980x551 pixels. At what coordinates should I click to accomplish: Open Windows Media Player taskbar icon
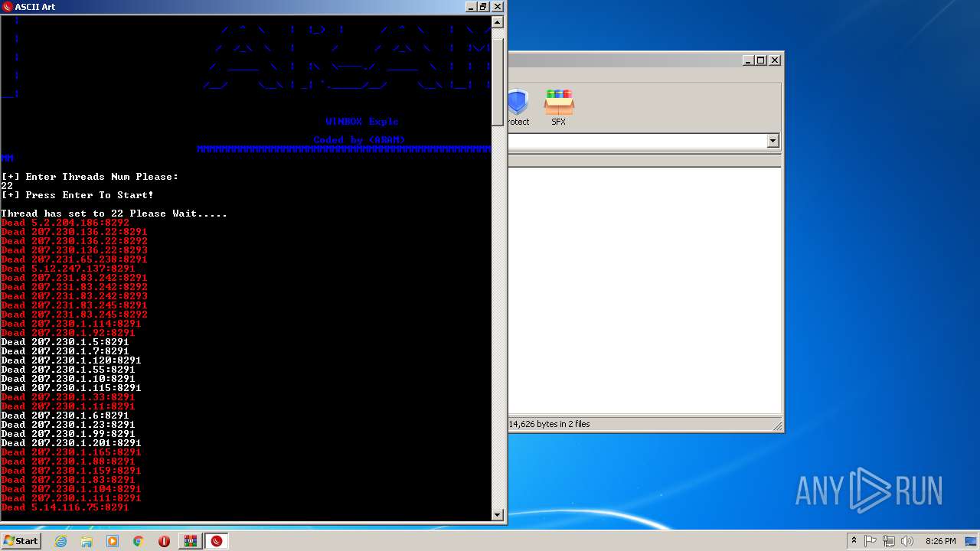click(x=113, y=541)
